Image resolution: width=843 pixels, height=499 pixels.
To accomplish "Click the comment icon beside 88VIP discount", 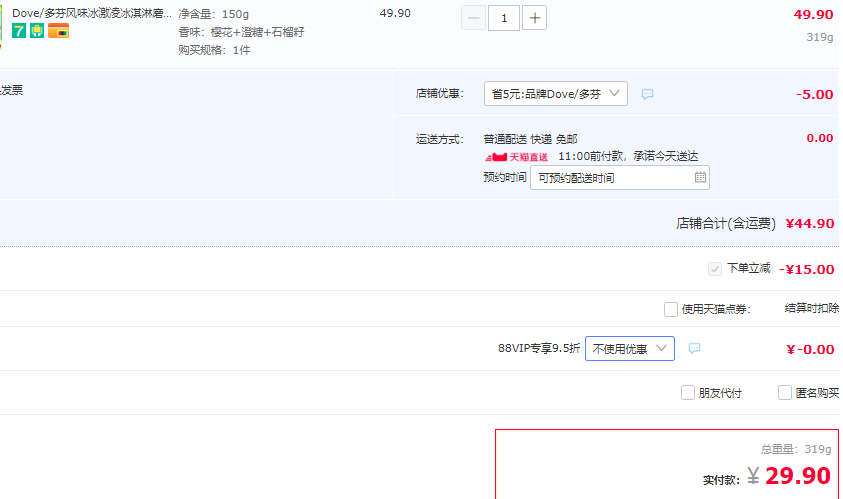I will coord(694,348).
